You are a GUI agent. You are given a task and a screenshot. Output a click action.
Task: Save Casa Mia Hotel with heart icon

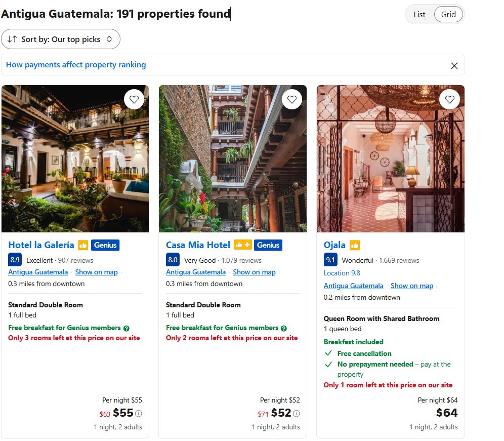coord(292,99)
